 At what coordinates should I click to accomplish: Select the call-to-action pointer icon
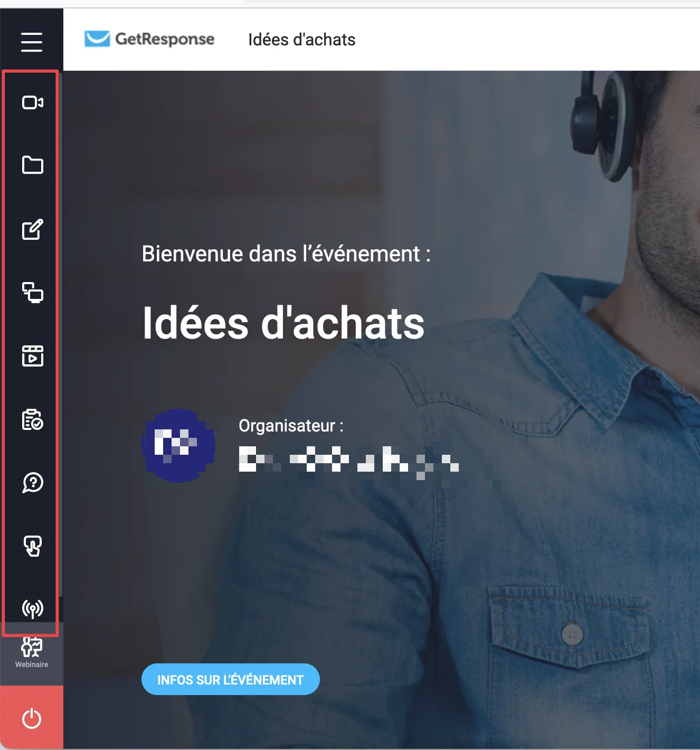click(x=32, y=546)
